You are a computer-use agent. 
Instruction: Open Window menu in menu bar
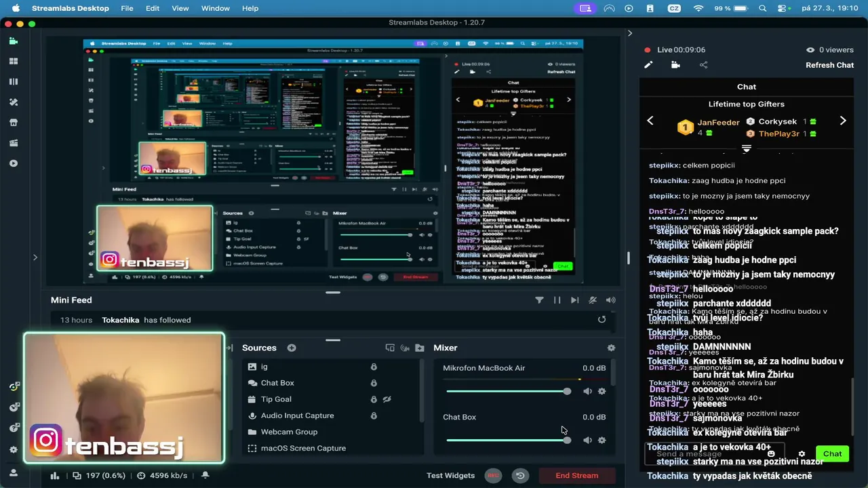point(216,8)
